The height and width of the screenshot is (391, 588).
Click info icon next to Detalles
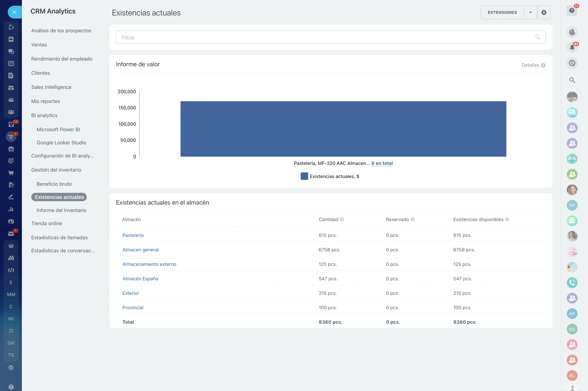[543, 65]
